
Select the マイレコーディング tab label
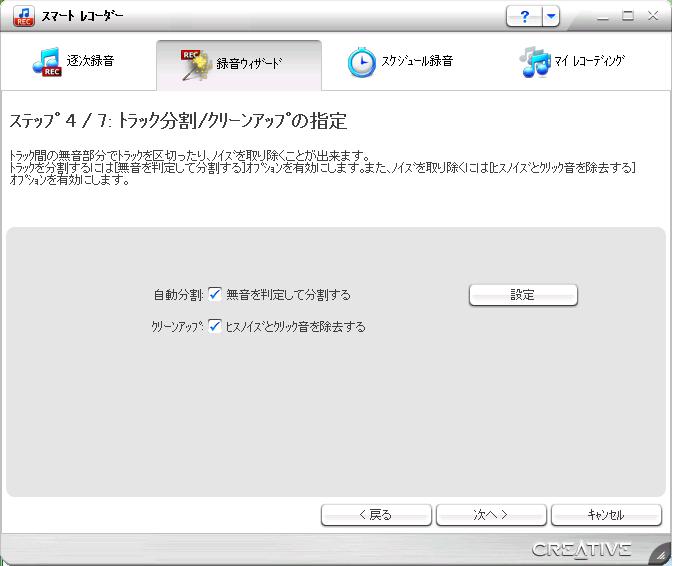(590, 62)
